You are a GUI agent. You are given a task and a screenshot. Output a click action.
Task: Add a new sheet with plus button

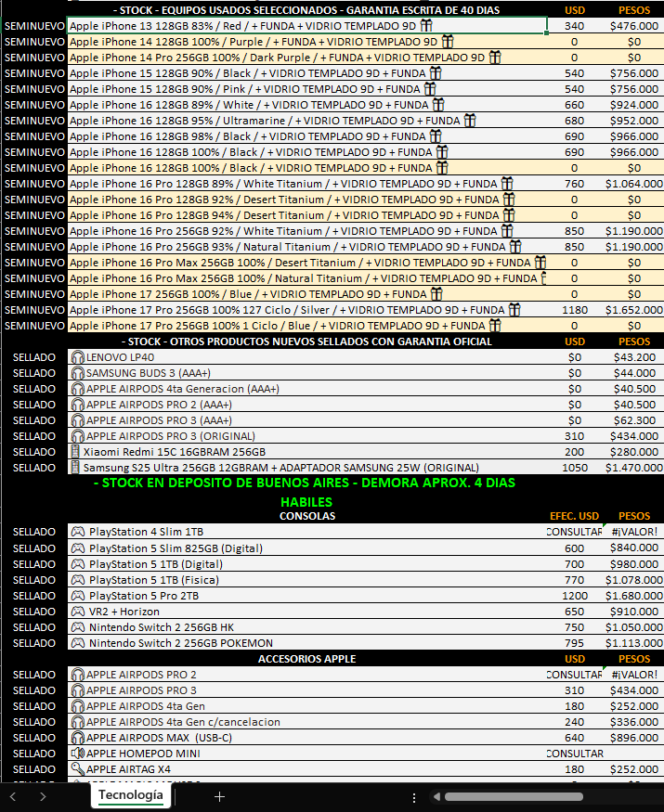219,796
